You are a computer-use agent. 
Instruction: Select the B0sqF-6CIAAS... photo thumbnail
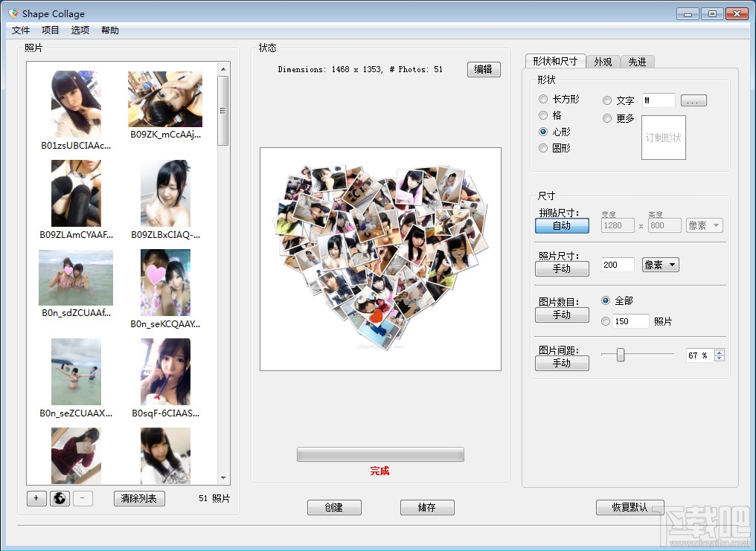coord(165,372)
